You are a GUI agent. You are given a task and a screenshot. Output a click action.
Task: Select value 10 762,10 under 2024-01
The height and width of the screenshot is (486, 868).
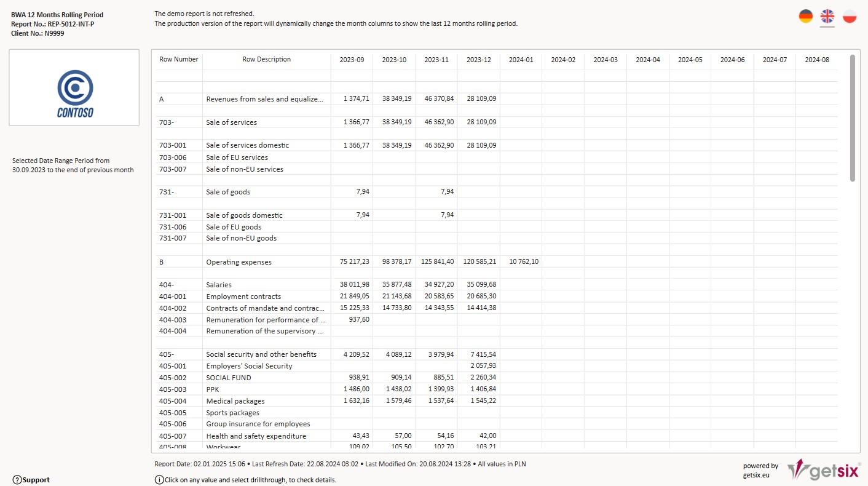(x=524, y=262)
